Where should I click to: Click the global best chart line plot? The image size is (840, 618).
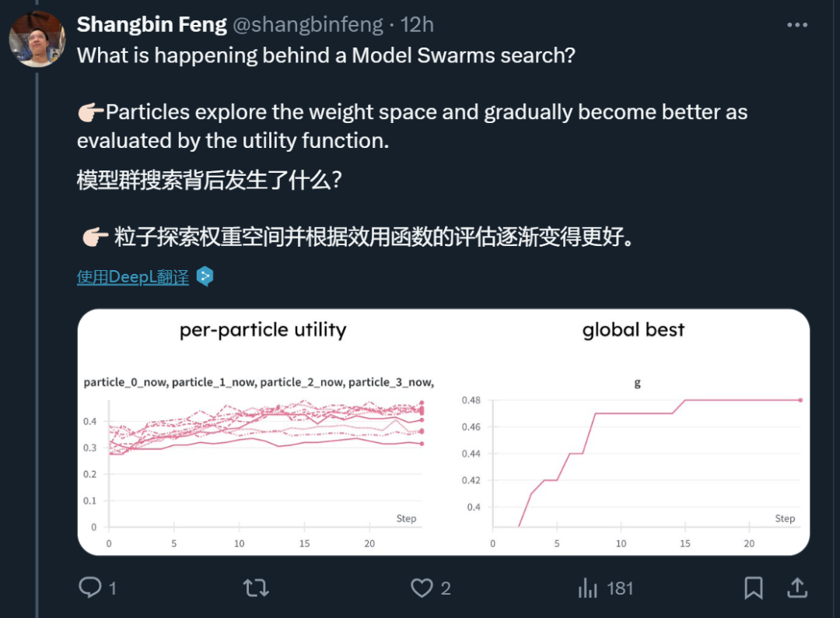pos(646,459)
